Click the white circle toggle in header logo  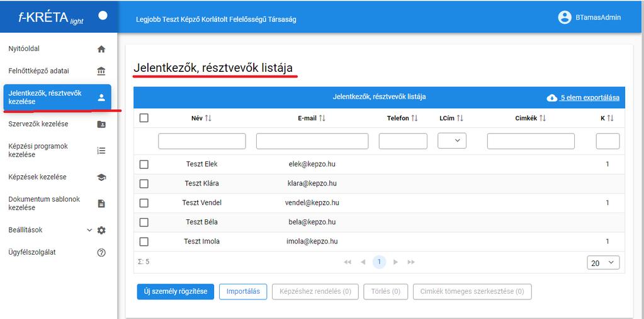(103, 16)
